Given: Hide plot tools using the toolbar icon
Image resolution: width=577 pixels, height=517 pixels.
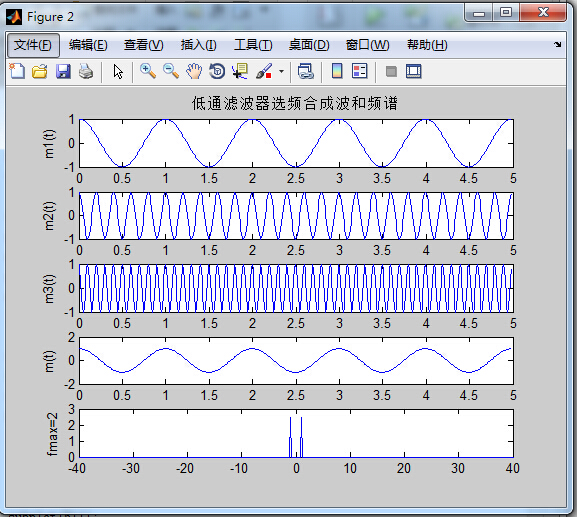Looking at the screenshot, I should coord(391,71).
